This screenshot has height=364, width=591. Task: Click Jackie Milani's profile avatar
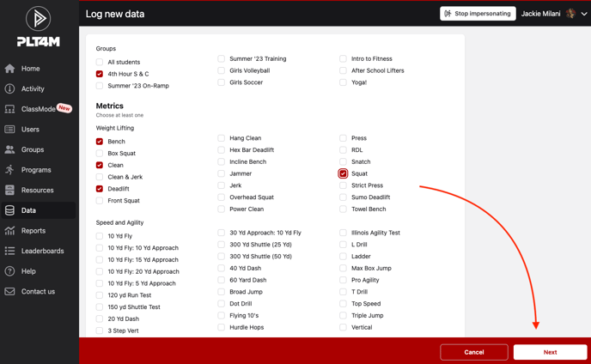coord(570,14)
